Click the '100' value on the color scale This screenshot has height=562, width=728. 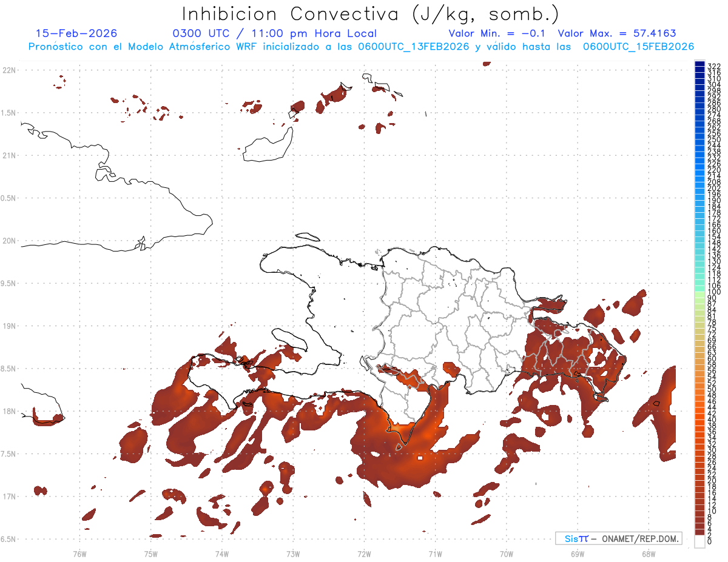[x=713, y=292]
